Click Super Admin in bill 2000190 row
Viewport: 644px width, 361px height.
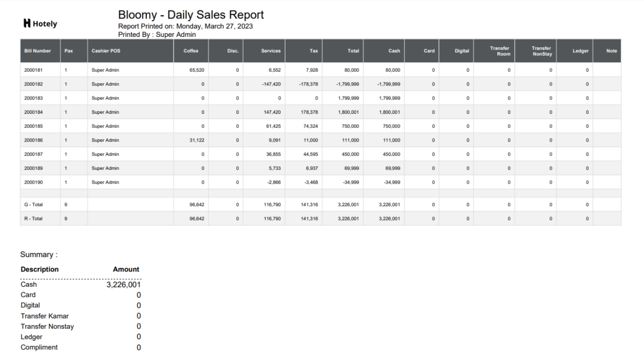click(105, 182)
